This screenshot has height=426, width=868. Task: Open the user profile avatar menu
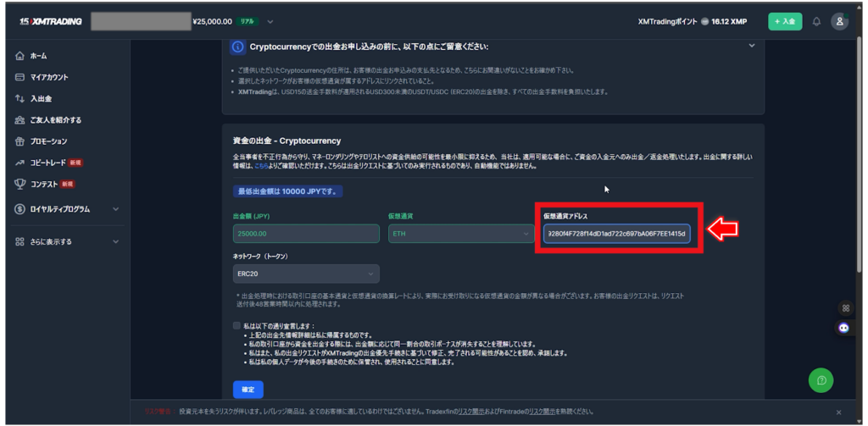[839, 21]
